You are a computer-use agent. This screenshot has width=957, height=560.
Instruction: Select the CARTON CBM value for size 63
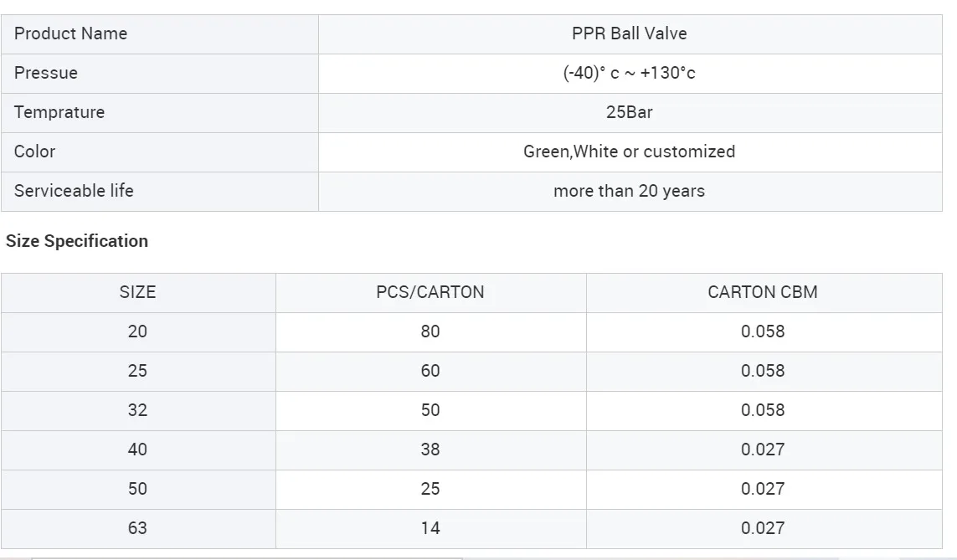(x=763, y=529)
